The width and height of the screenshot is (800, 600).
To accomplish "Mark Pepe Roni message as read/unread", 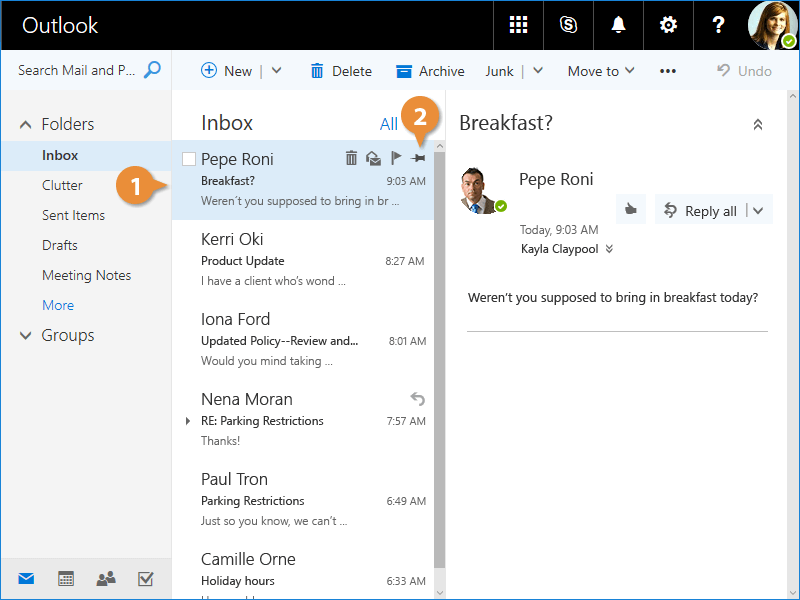I will 373,158.
